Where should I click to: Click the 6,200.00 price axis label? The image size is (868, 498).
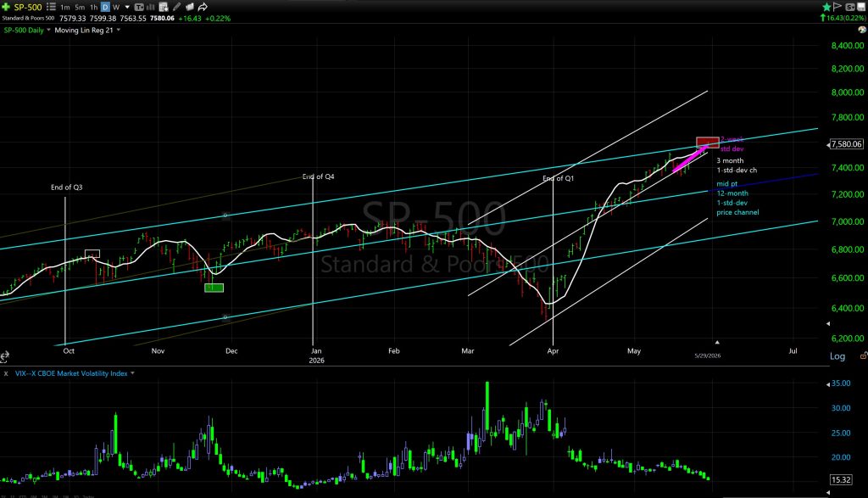point(848,338)
